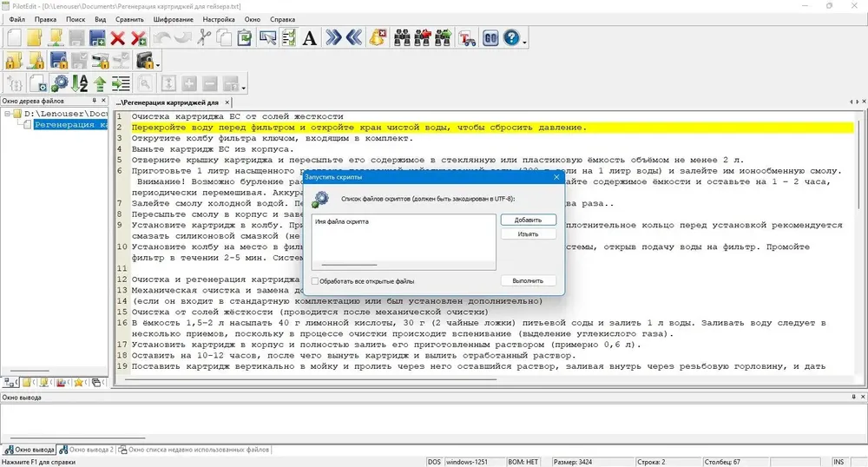The image size is (868, 467).
Task: Click the Изъять button in dialog
Action: [528, 234]
